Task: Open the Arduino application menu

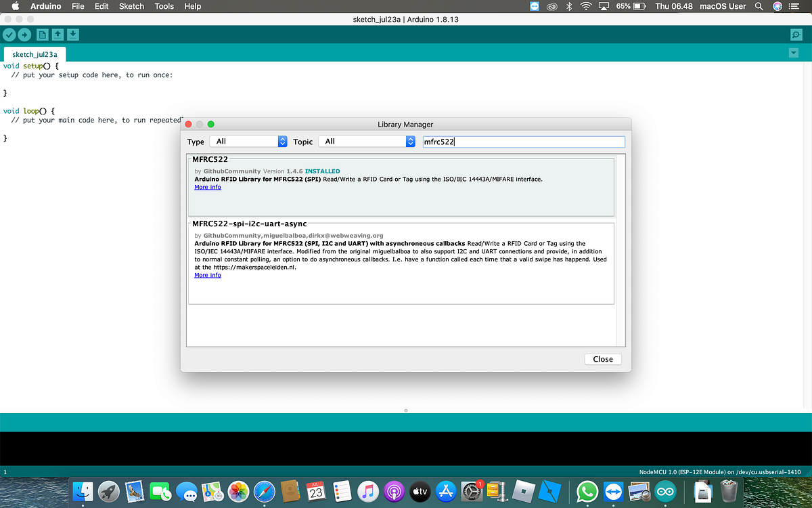Action: point(46,6)
